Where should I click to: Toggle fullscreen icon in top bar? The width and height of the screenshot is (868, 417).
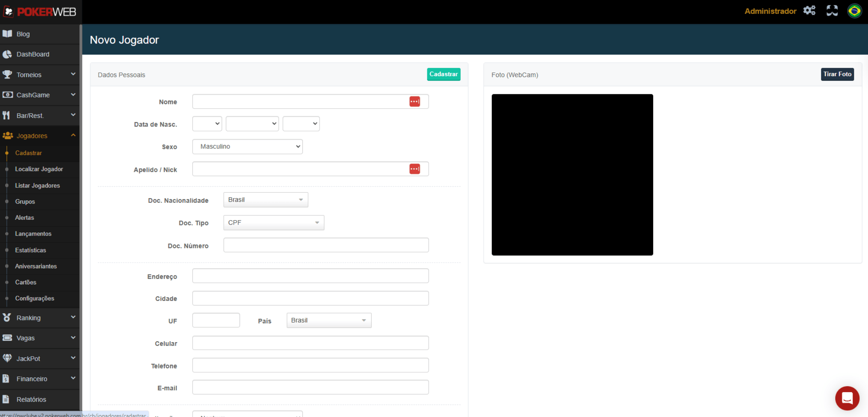(832, 11)
